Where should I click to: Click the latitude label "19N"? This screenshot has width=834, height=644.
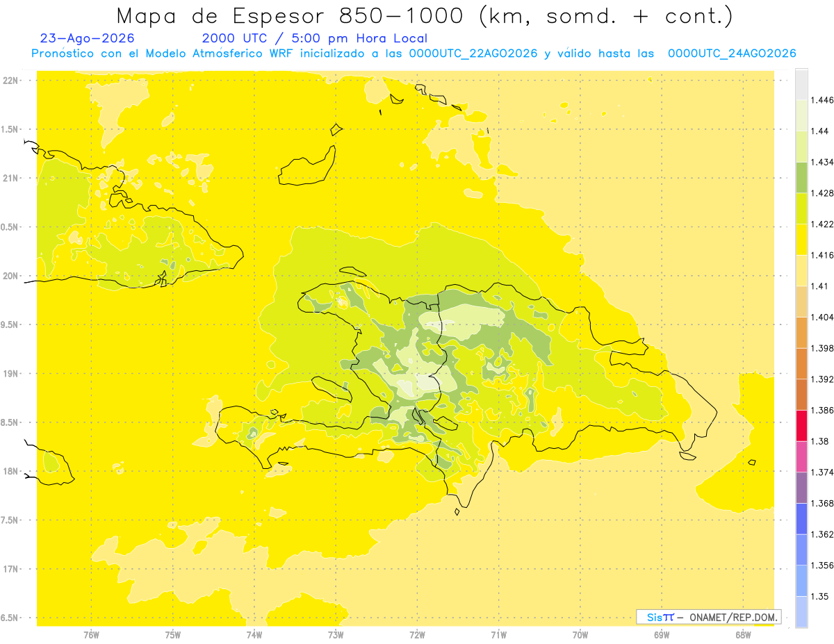point(11,374)
